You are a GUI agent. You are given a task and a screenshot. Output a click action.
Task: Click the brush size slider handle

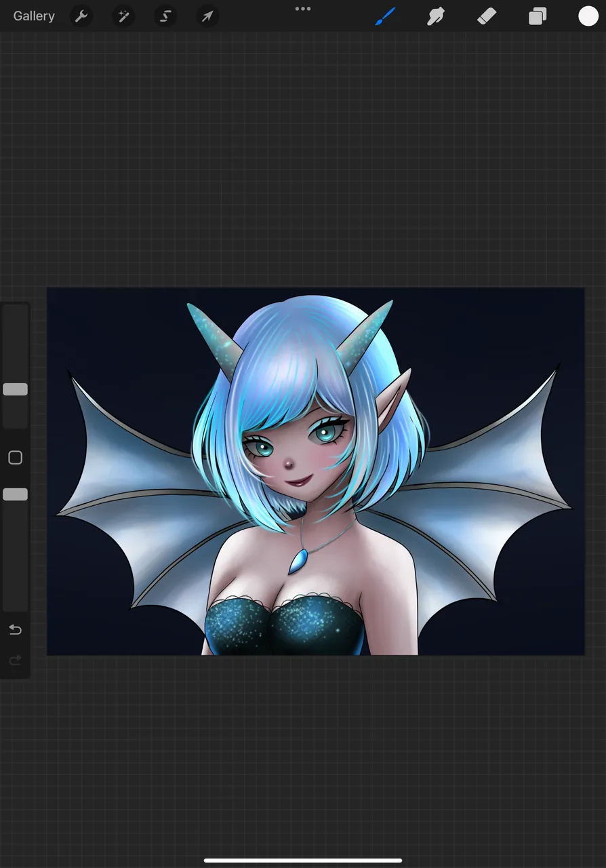[15, 389]
